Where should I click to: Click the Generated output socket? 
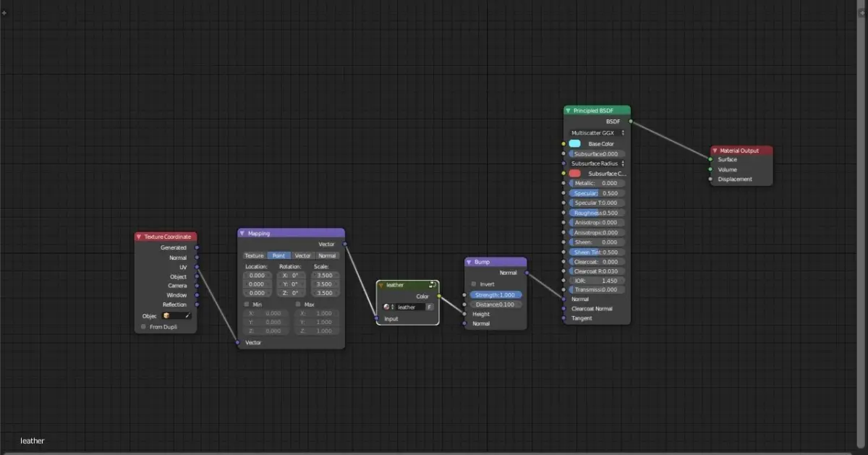(x=197, y=247)
